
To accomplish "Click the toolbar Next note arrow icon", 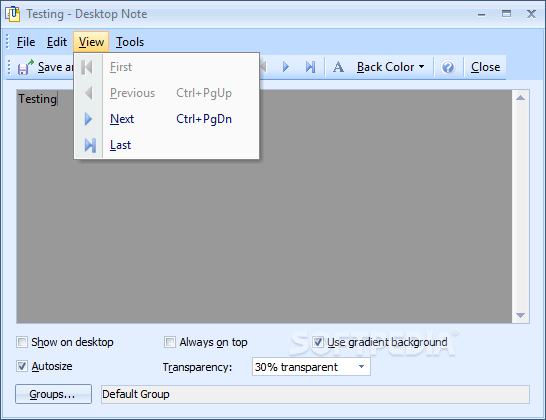I will point(286,67).
